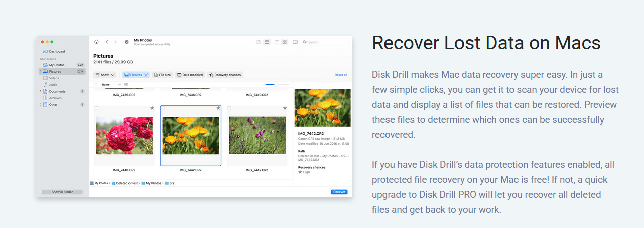
Task: Open the File size filter
Action: click(162, 75)
